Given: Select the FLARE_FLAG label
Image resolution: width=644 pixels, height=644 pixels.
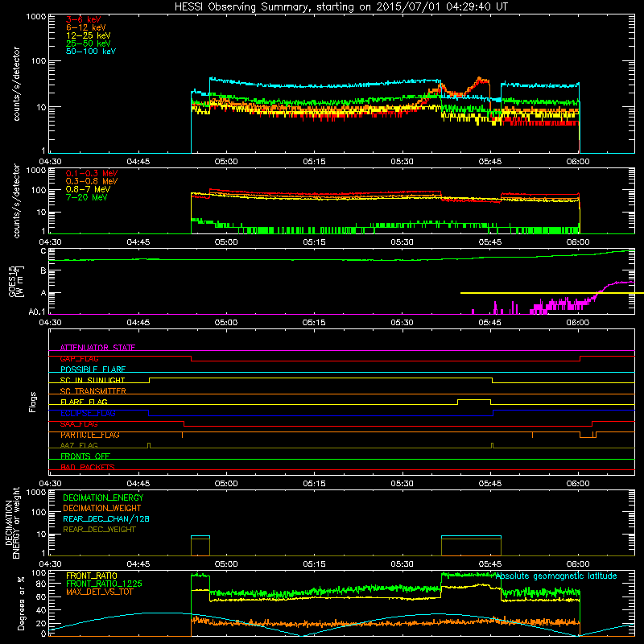Looking at the screenshot, I should (84, 402).
